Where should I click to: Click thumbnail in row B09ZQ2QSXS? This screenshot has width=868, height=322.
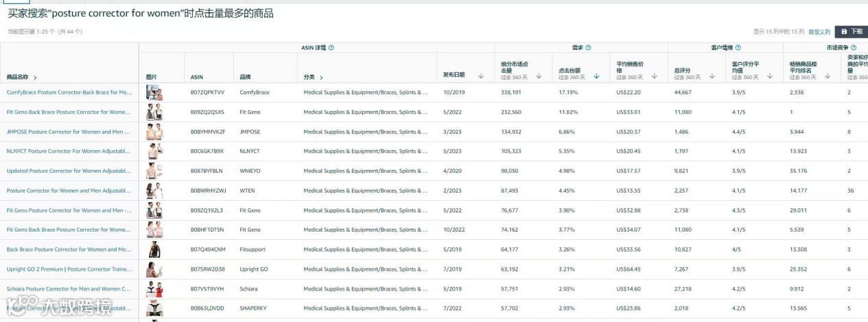pyautogui.click(x=154, y=112)
